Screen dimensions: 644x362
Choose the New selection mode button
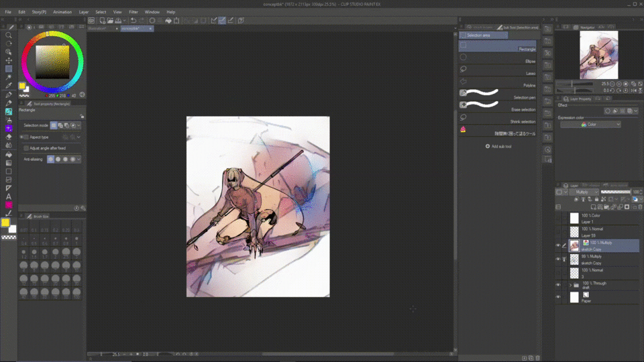point(54,125)
